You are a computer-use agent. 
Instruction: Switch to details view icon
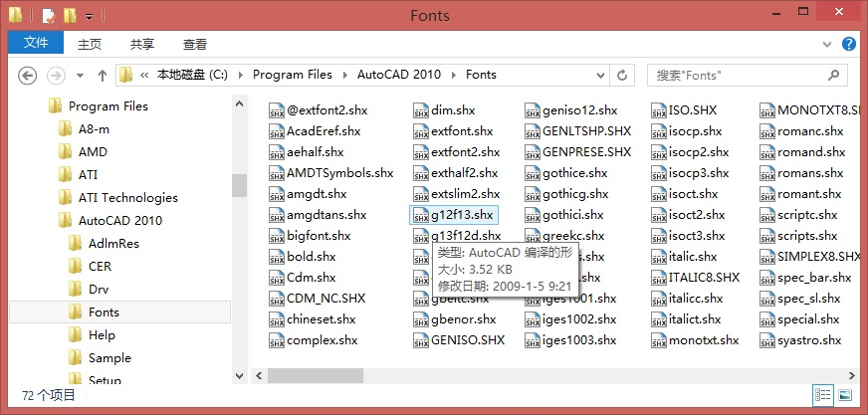[822, 395]
